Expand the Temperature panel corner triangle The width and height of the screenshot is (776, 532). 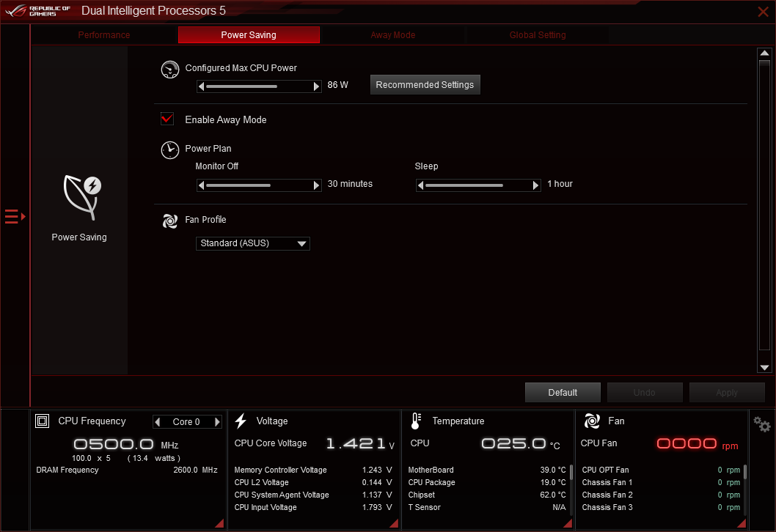[x=568, y=524]
